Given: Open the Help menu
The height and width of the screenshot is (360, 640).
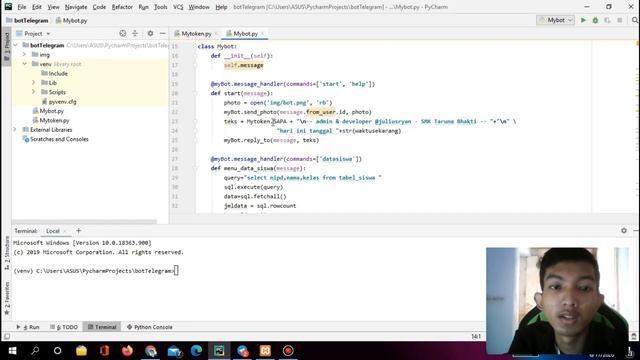Looking at the screenshot, I should [221, 7].
